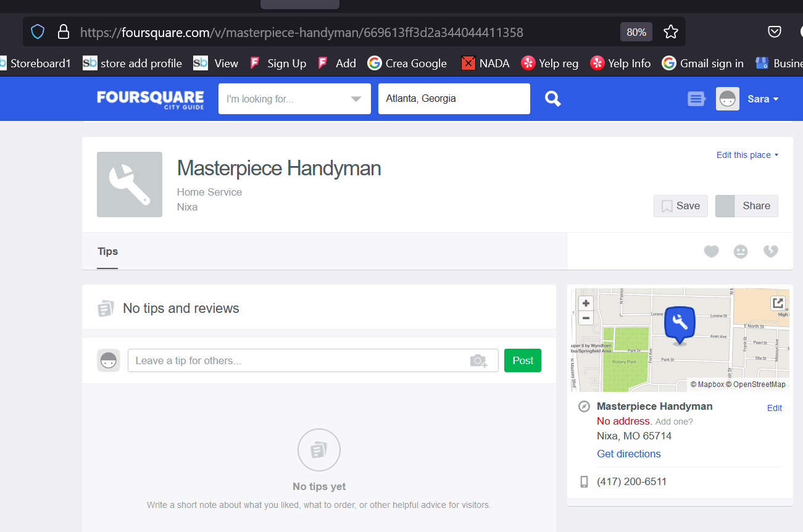This screenshot has width=803, height=532.
Task: Open the Add bookmark
Action: pos(337,63)
